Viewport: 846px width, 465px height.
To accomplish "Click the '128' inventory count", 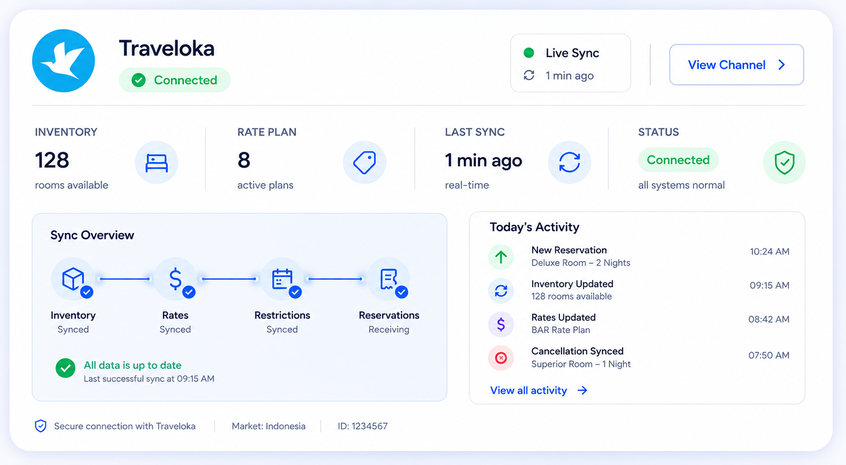I will [52, 160].
